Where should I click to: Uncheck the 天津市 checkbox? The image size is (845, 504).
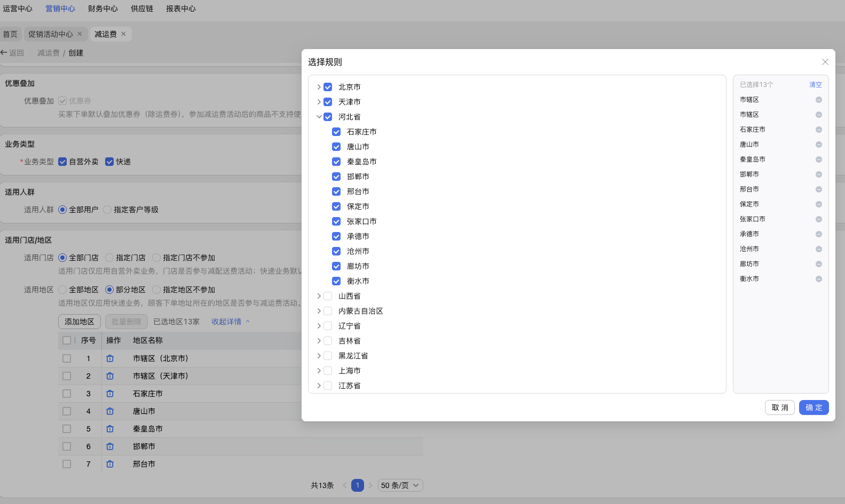coord(328,102)
